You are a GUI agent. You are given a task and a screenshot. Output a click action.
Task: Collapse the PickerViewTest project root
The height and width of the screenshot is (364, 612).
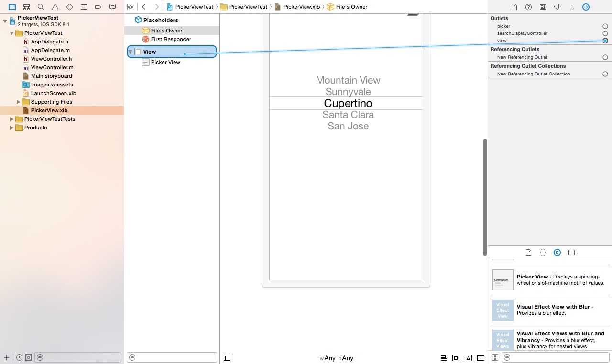[x=5, y=21]
